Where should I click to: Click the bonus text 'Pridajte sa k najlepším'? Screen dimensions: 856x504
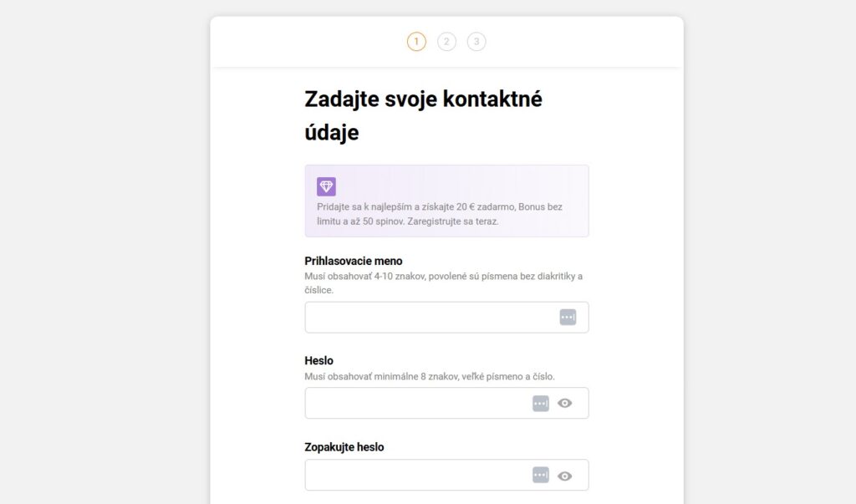363,207
